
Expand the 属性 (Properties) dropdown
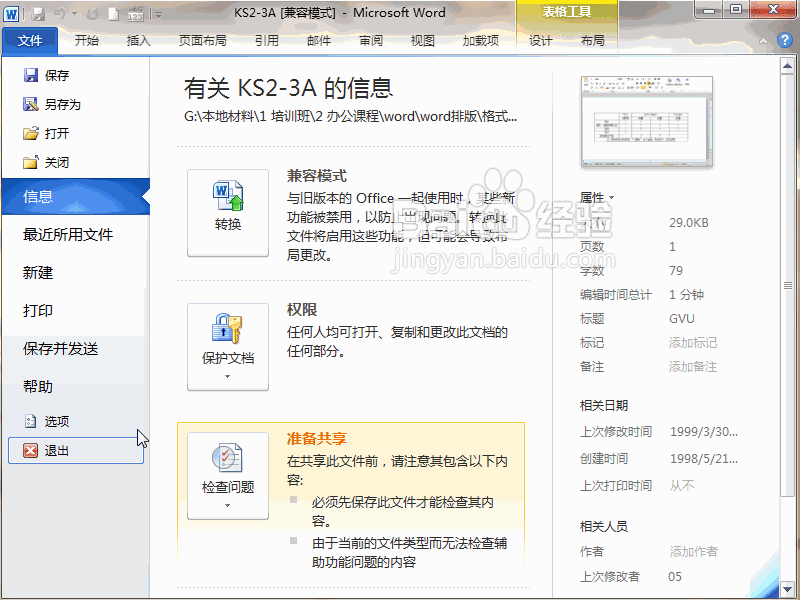pyautogui.click(x=597, y=197)
